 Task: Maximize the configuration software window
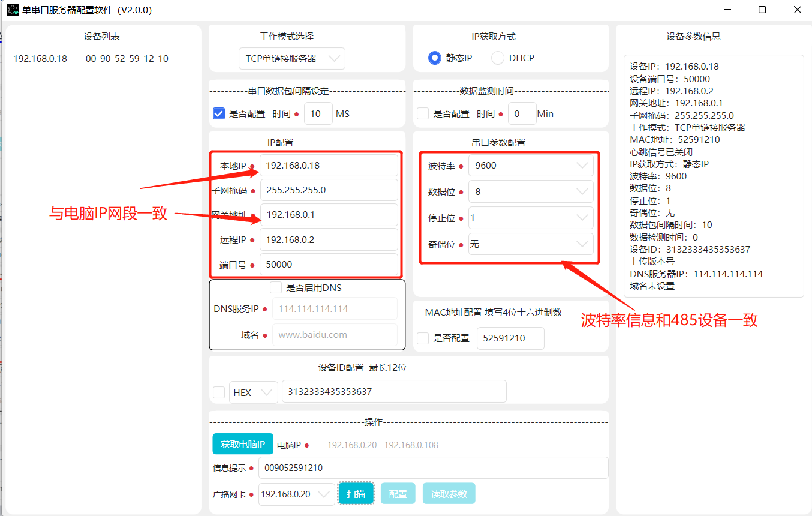762,10
